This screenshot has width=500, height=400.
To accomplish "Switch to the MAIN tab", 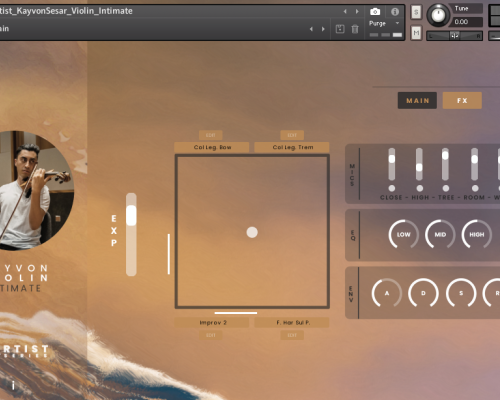I will coord(417,100).
